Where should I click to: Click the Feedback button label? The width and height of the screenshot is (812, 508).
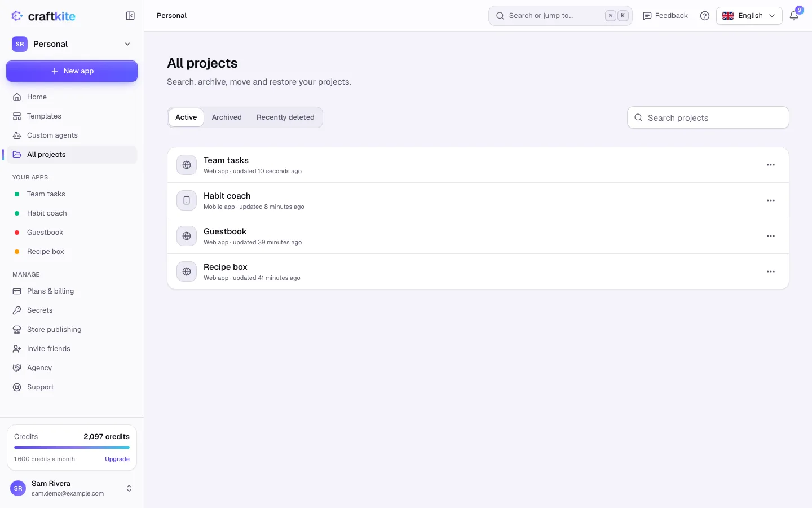click(671, 16)
